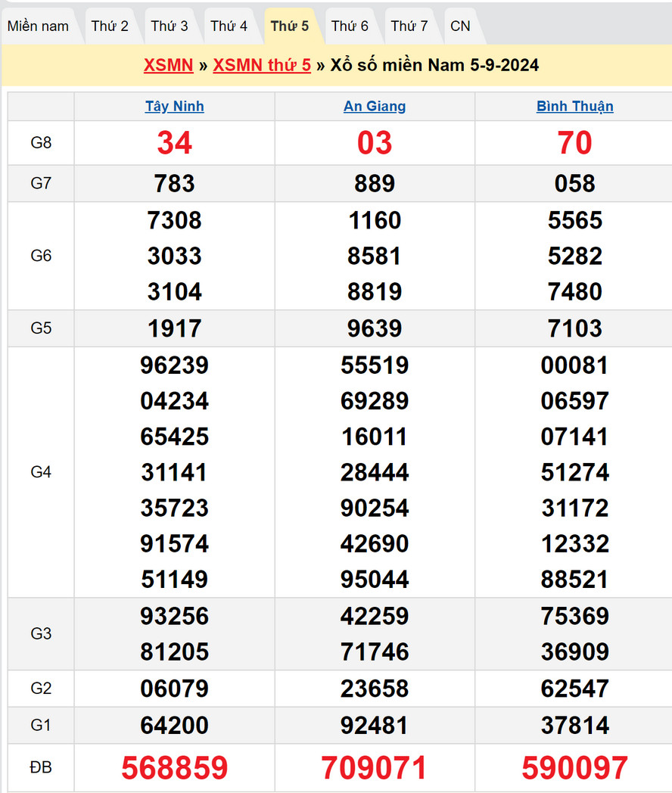Image resolution: width=672 pixels, height=793 pixels.
Task: Open the XSMN thứ 5 breadcrumb link
Action: click(262, 65)
